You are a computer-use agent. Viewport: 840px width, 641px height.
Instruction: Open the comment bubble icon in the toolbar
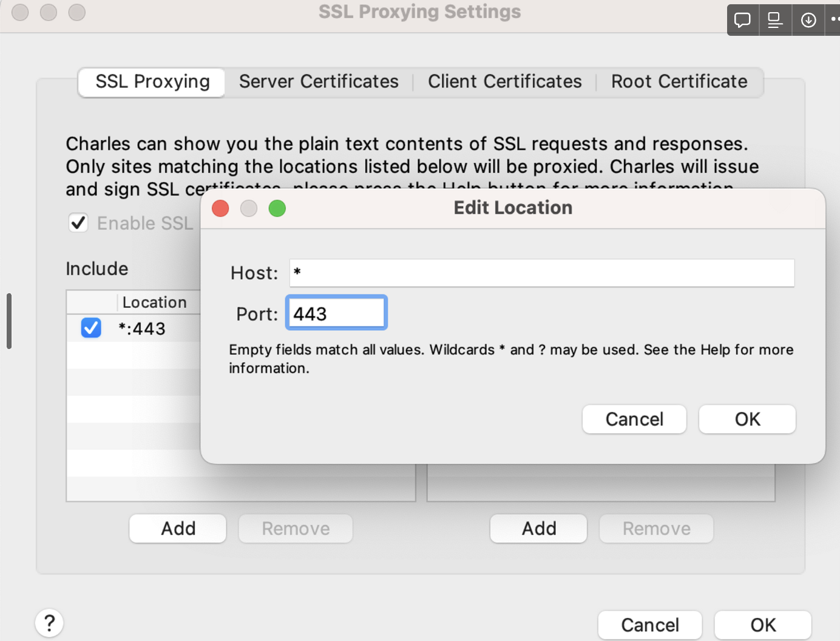[742, 19]
